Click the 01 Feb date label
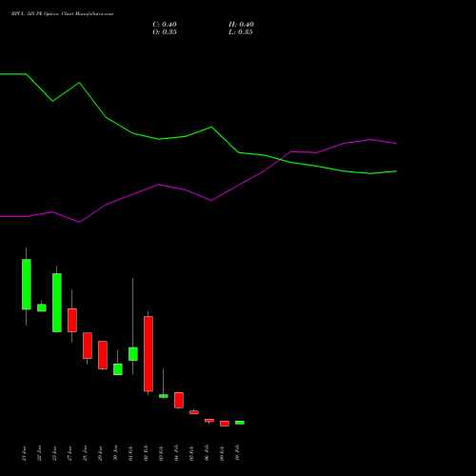The height and width of the screenshot is (476, 476). point(131,453)
